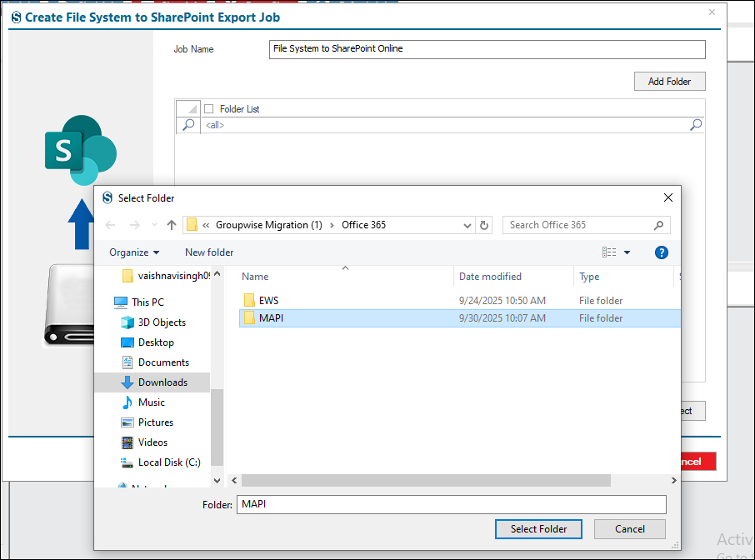Close the Select Folder dialog
Viewport: 755px width, 560px height.
(x=667, y=197)
